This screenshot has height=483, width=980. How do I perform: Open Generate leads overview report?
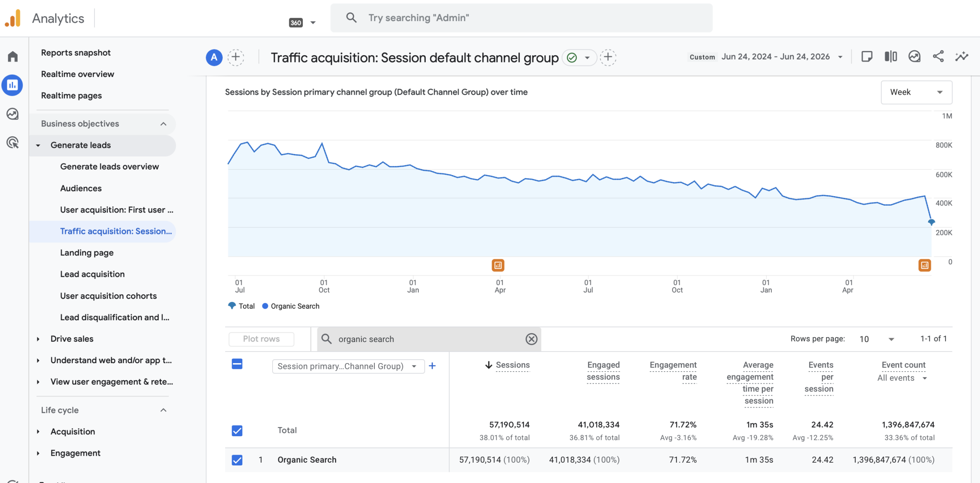tap(109, 167)
